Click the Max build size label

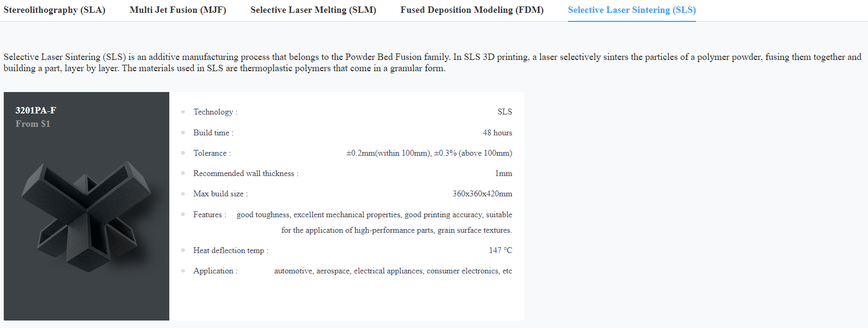tap(220, 194)
